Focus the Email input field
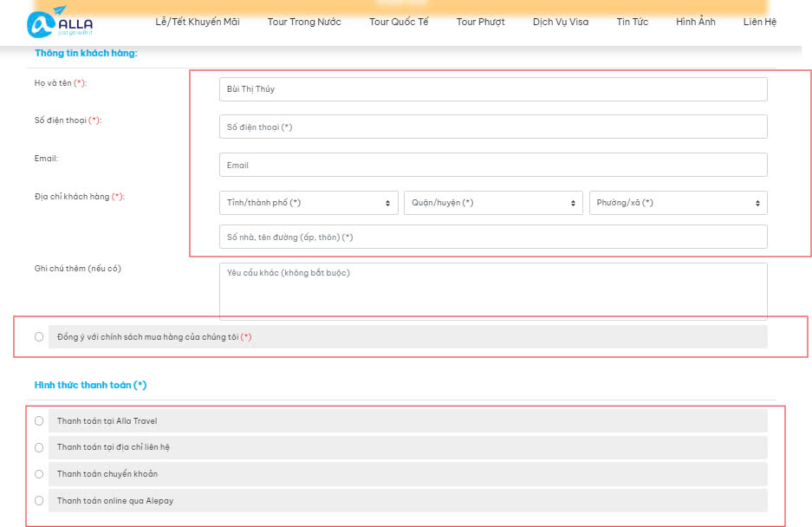The height and width of the screenshot is (527, 812). (x=493, y=165)
